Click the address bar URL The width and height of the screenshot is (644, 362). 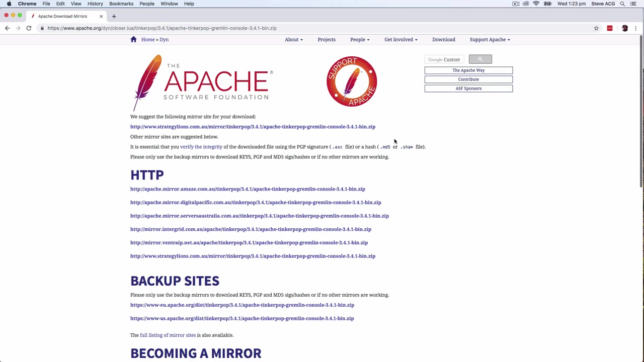point(162,28)
